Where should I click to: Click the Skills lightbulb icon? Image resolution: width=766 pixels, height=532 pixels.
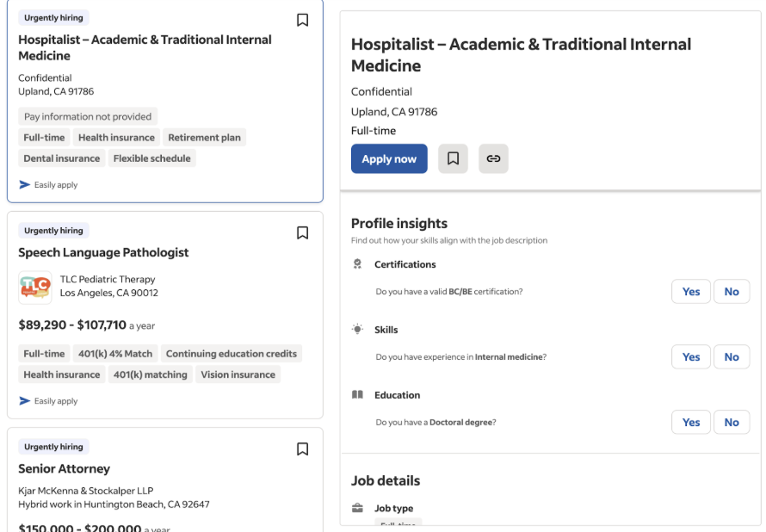click(x=357, y=329)
